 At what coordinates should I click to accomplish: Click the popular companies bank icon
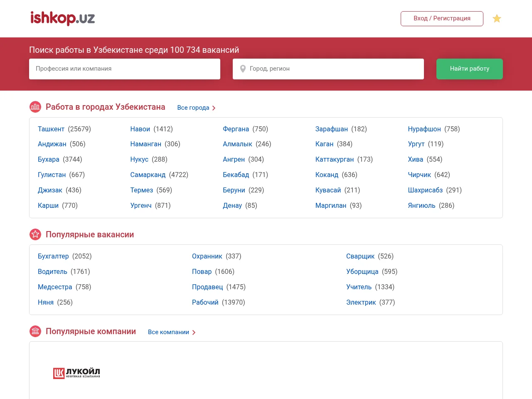[x=35, y=331]
